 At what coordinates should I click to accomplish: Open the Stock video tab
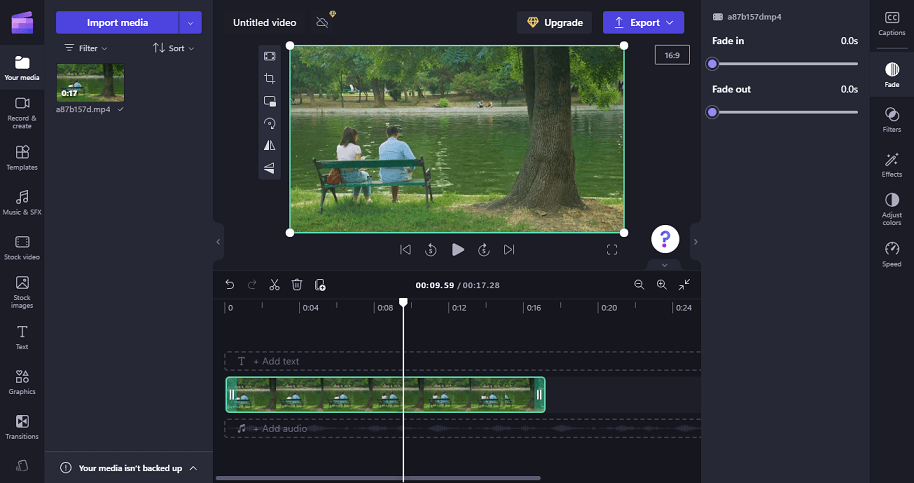pyautogui.click(x=22, y=247)
